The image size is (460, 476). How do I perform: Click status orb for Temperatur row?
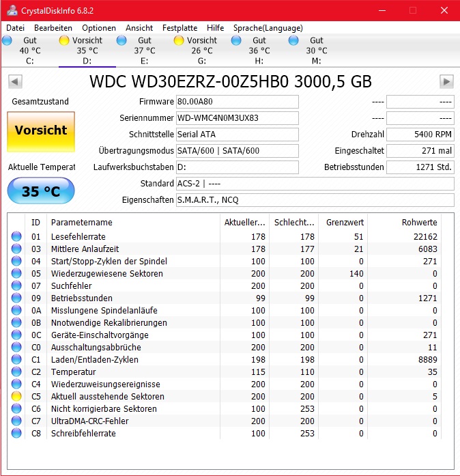[16, 372]
